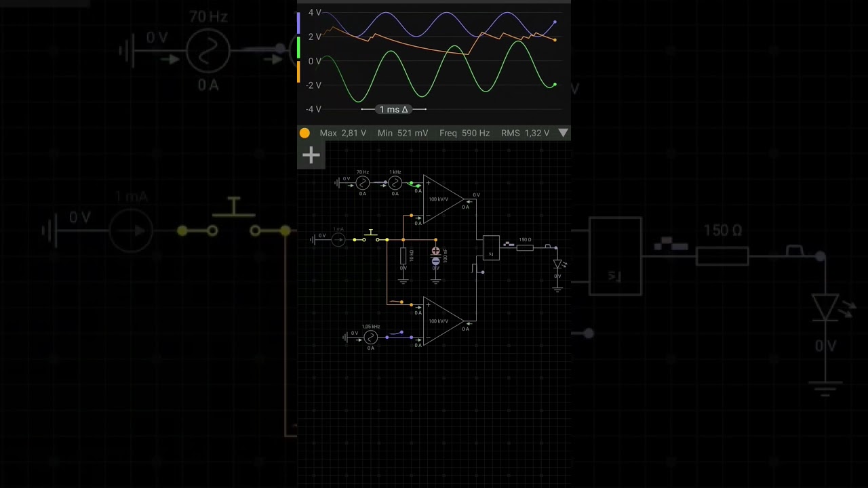This screenshot has height=488, width=868.
Task: Select the 10 kΩ resistor
Action: (x=403, y=256)
